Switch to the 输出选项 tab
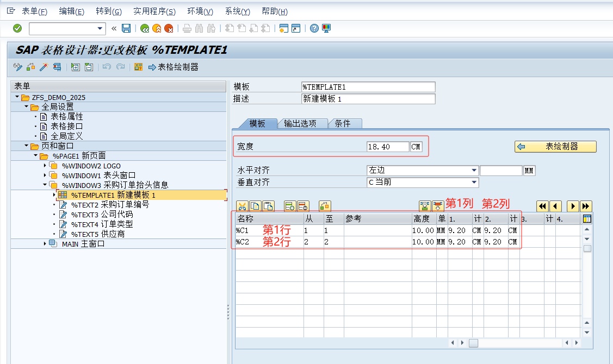The image size is (613, 364). [300, 124]
